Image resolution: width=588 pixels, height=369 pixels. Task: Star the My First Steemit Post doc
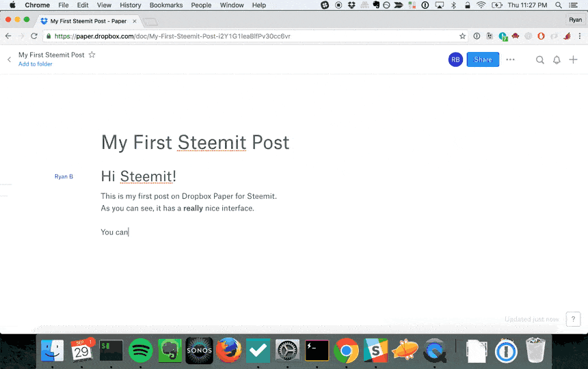click(92, 55)
